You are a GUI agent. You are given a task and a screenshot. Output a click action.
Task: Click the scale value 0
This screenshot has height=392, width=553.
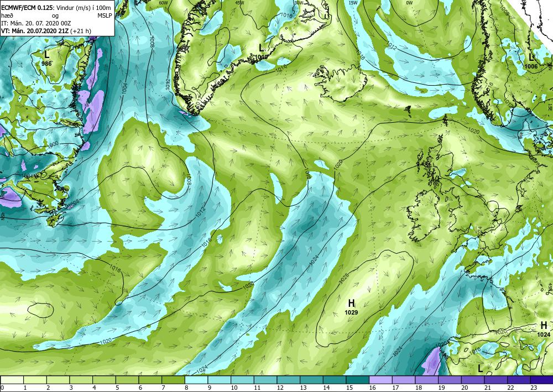[x=2, y=388]
